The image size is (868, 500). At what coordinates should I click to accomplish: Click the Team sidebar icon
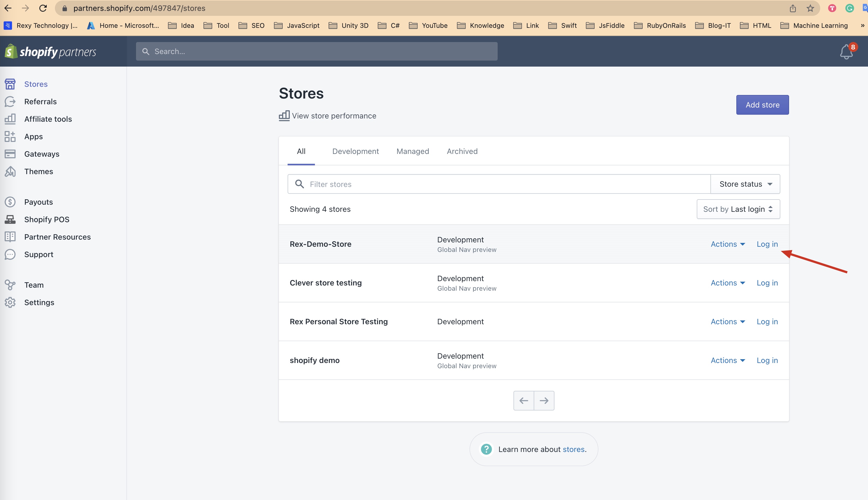pyautogui.click(x=10, y=285)
